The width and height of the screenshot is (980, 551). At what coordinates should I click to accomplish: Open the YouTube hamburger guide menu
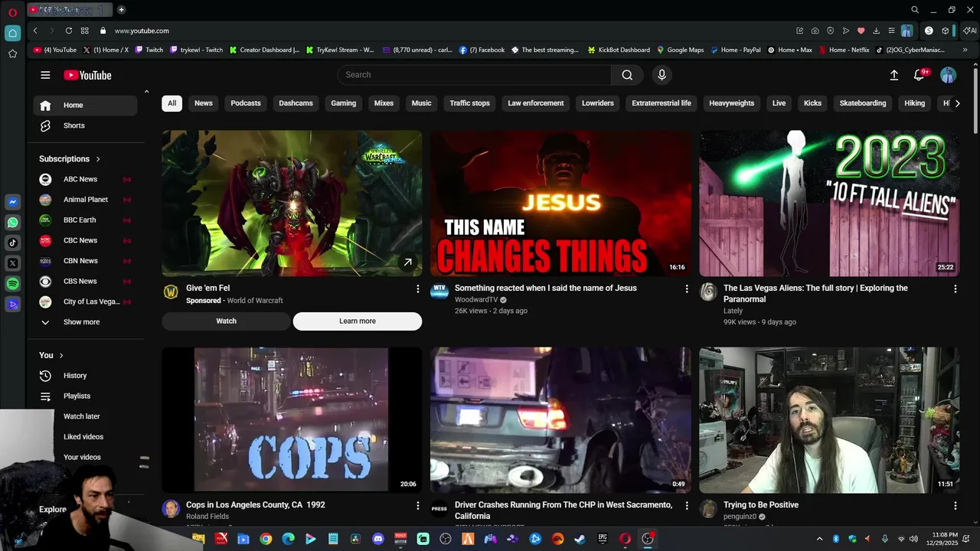coord(45,75)
